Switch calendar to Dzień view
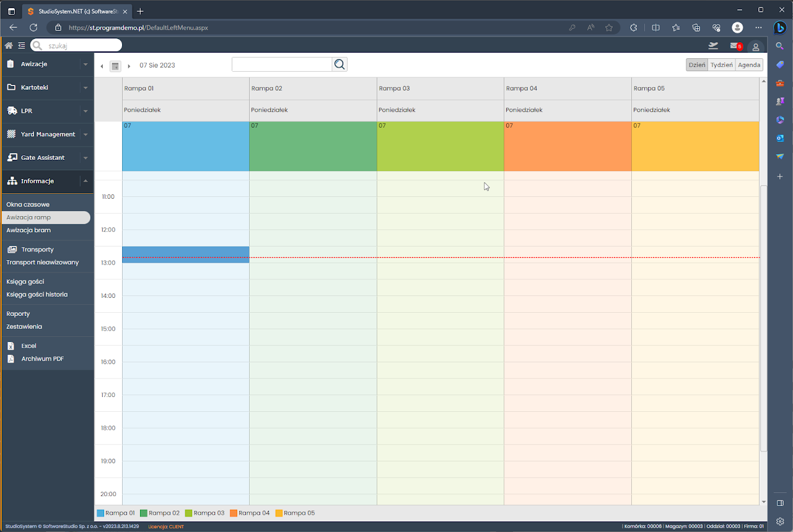Viewport: 793px width, 532px height. [697, 65]
